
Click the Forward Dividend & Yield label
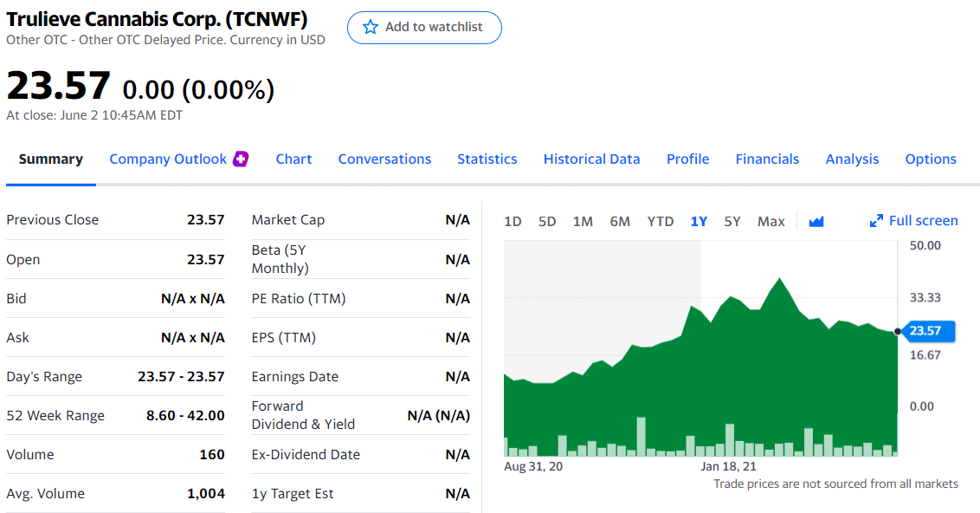(303, 415)
